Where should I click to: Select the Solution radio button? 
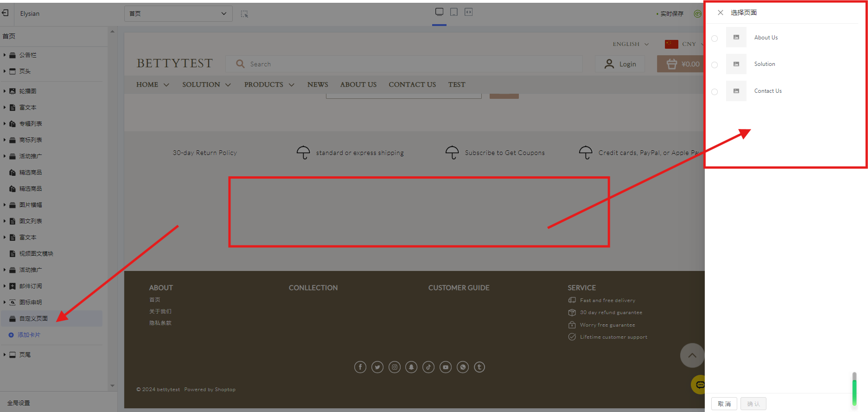click(715, 65)
